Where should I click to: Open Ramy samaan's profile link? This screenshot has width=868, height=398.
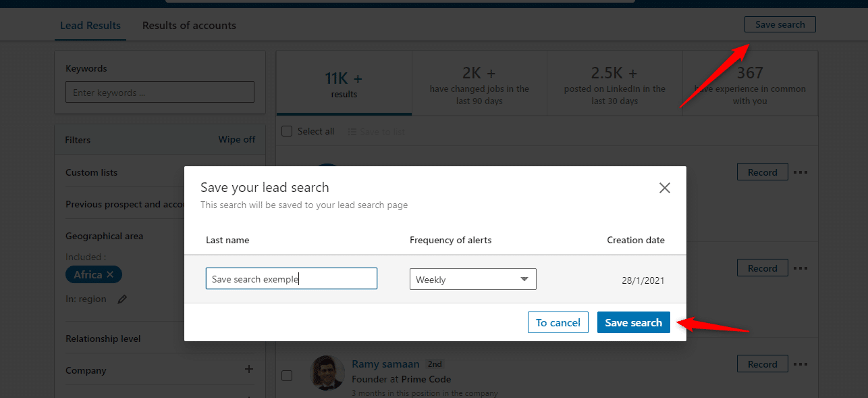point(385,364)
